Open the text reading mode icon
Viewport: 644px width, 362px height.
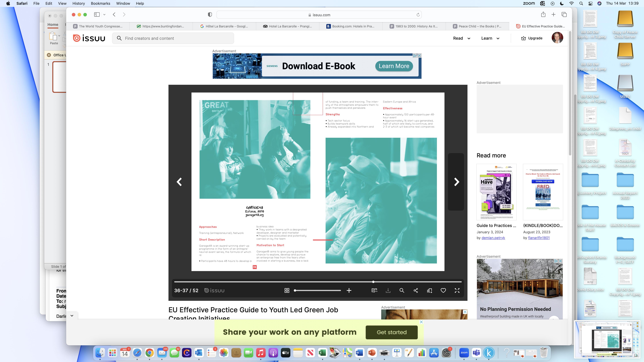(374, 290)
